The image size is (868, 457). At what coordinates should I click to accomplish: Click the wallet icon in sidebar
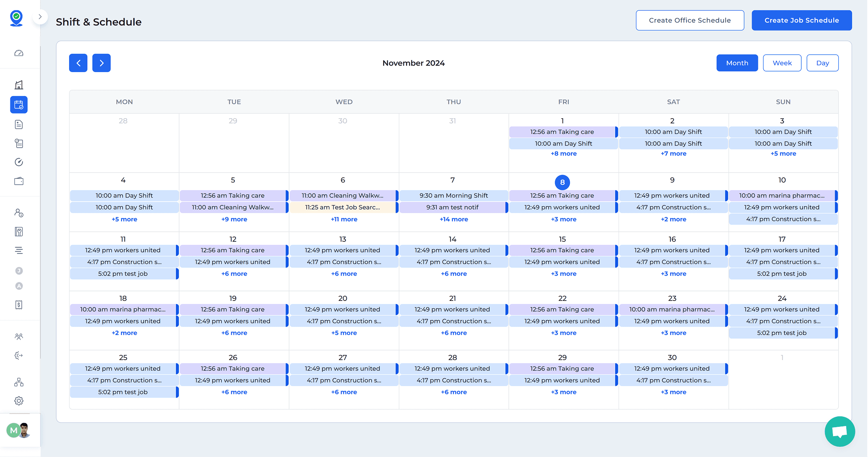tap(19, 181)
